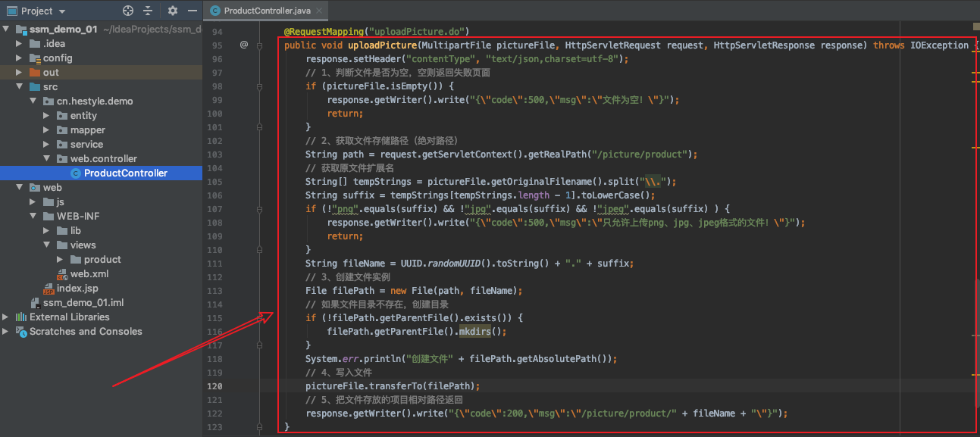Expand External Libraries node
Screen dimensions: 980x437
point(7,317)
